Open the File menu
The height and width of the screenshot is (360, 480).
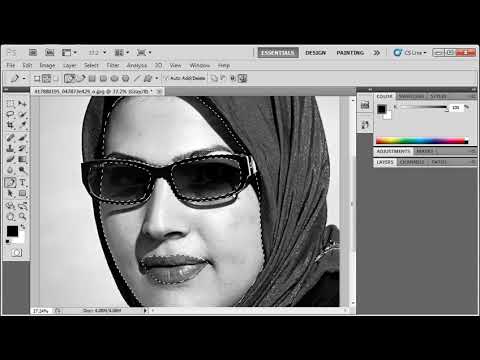pos(11,65)
